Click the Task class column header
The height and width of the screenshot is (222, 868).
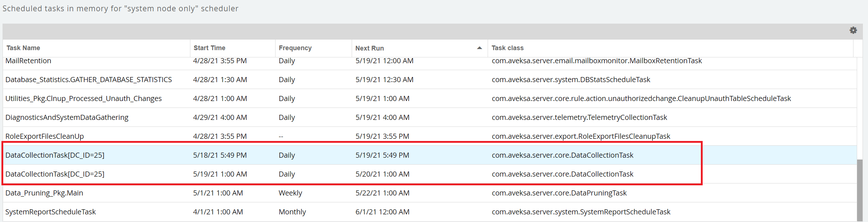point(507,48)
